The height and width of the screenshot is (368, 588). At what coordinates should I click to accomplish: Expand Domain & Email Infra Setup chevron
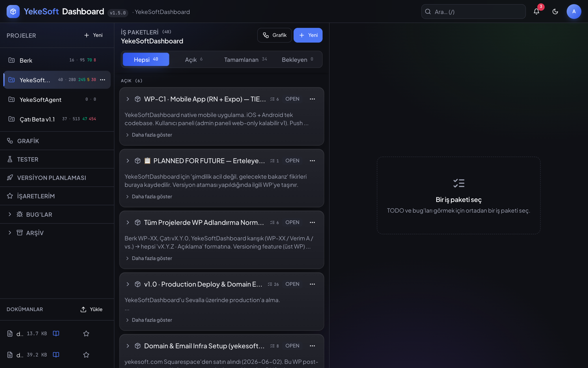[128, 346]
